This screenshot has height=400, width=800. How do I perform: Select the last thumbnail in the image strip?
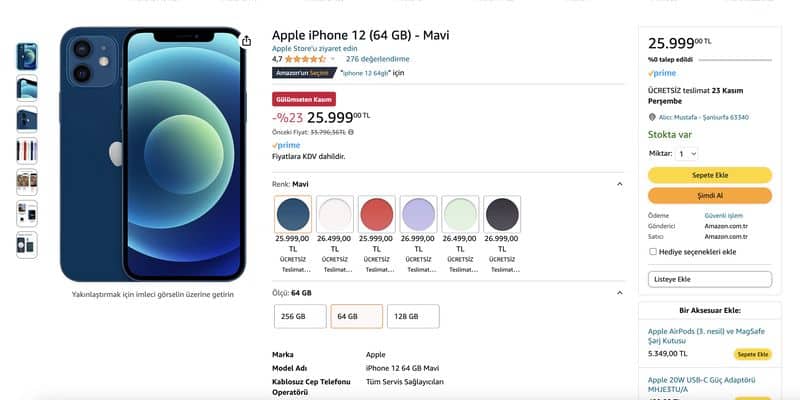pos(27,245)
